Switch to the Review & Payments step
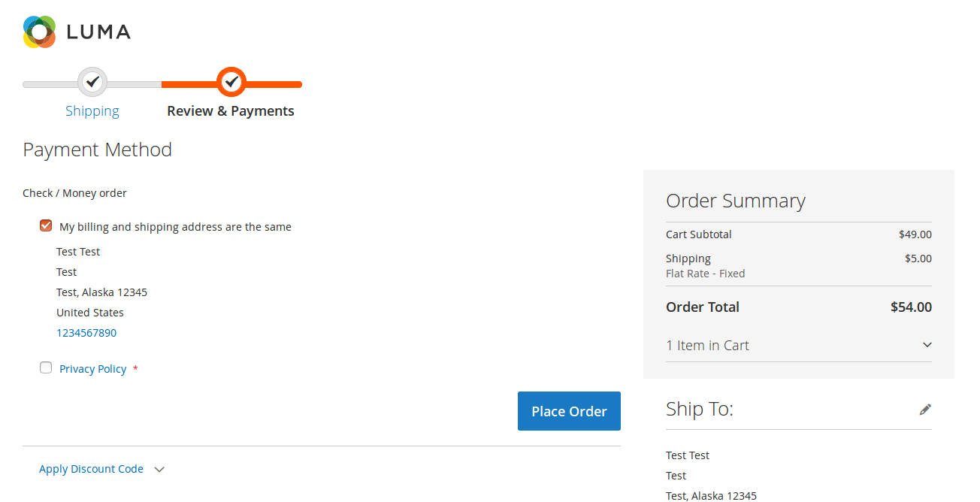 click(231, 110)
